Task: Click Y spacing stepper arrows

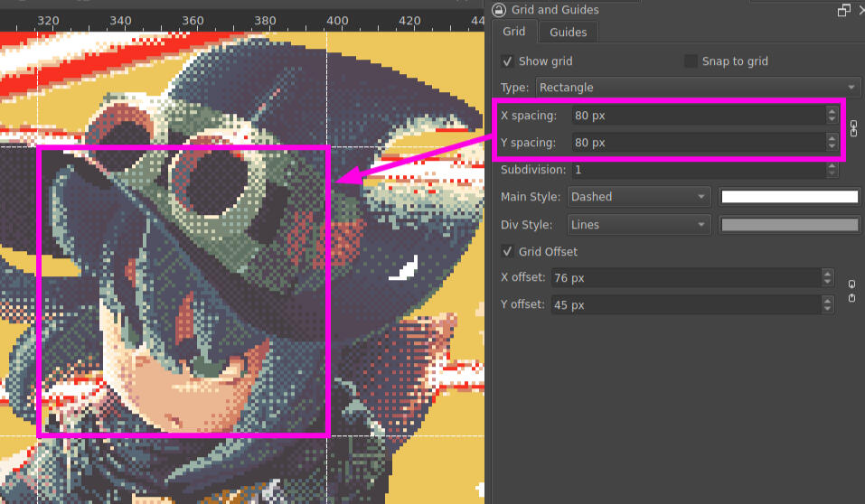Action: pos(832,143)
